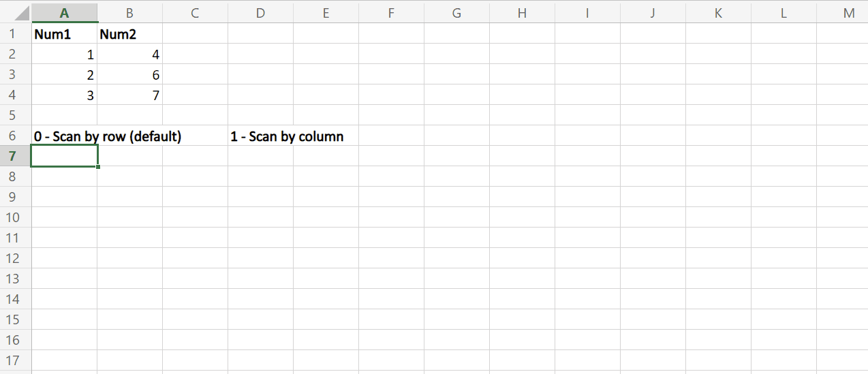Select the Num1 header cell
Image resolution: width=868 pixels, height=374 pixels.
click(64, 34)
